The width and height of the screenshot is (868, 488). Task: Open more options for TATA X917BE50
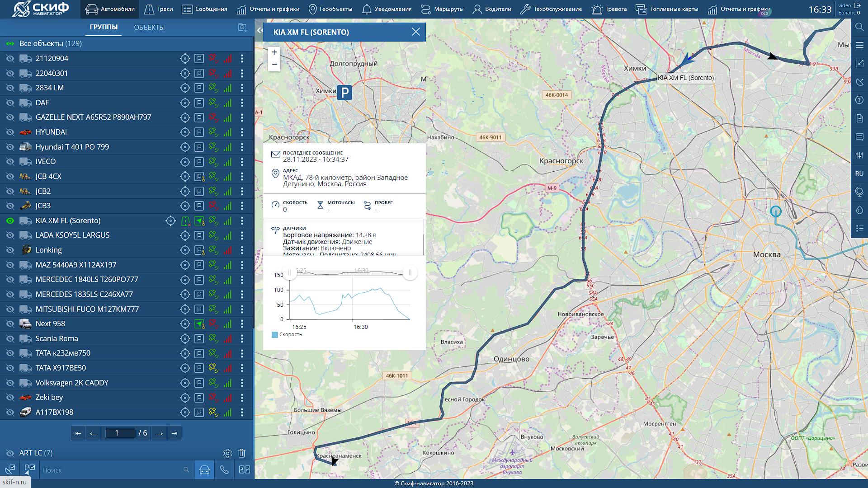pyautogui.click(x=242, y=368)
